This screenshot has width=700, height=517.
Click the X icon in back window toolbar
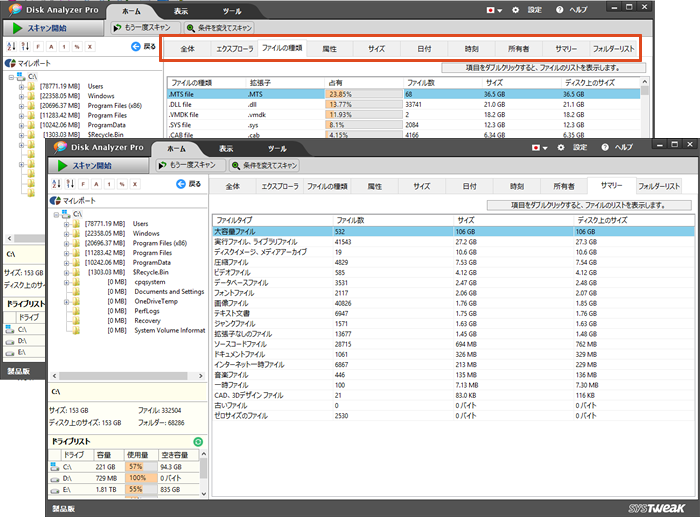pos(90,46)
